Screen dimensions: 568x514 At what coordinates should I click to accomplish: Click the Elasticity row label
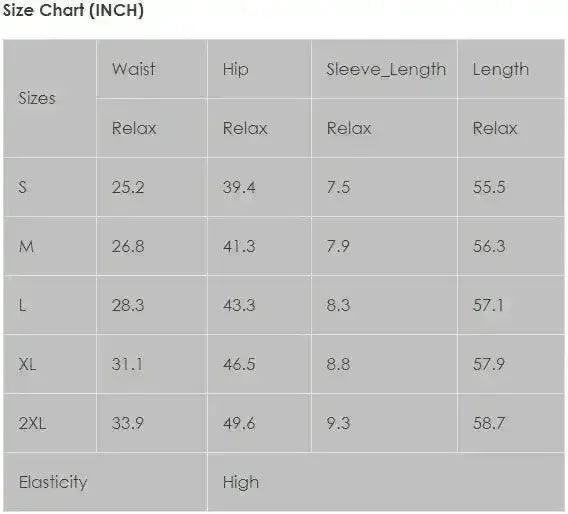(x=53, y=482)
